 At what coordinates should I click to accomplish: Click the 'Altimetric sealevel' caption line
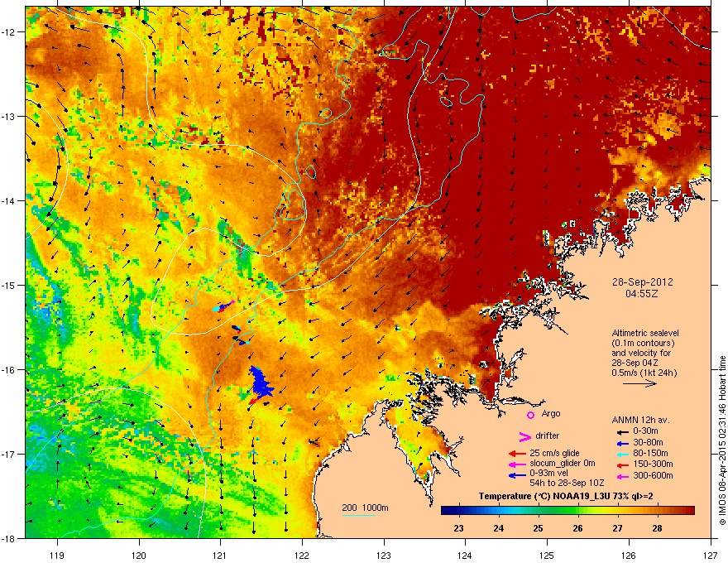(645, 333)
